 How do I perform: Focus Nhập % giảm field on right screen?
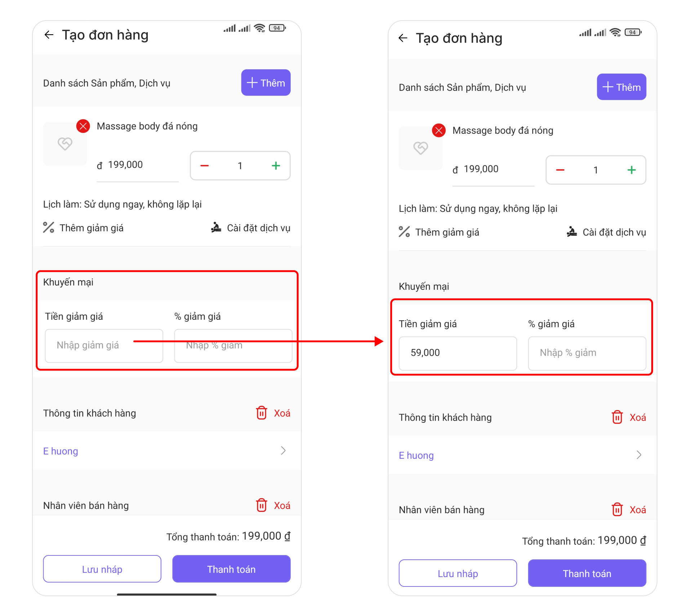tap(587, 353)
